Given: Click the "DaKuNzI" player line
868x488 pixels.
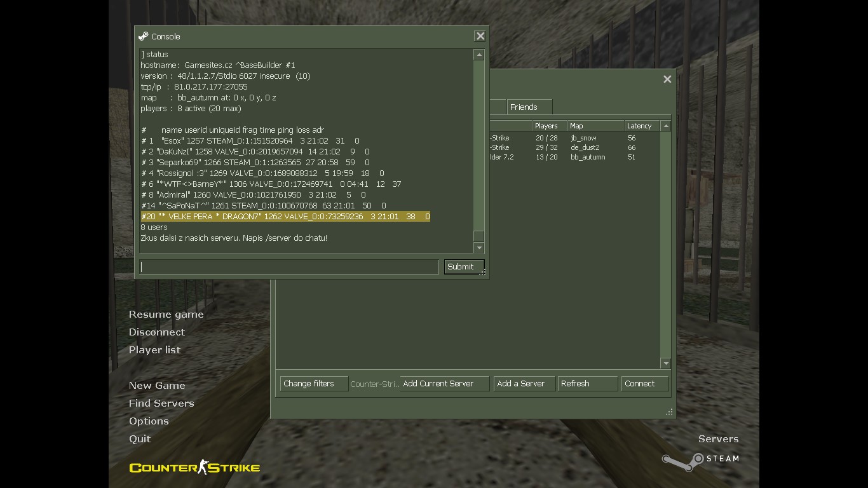Looking at the screenshot, I should click(255, 152).
